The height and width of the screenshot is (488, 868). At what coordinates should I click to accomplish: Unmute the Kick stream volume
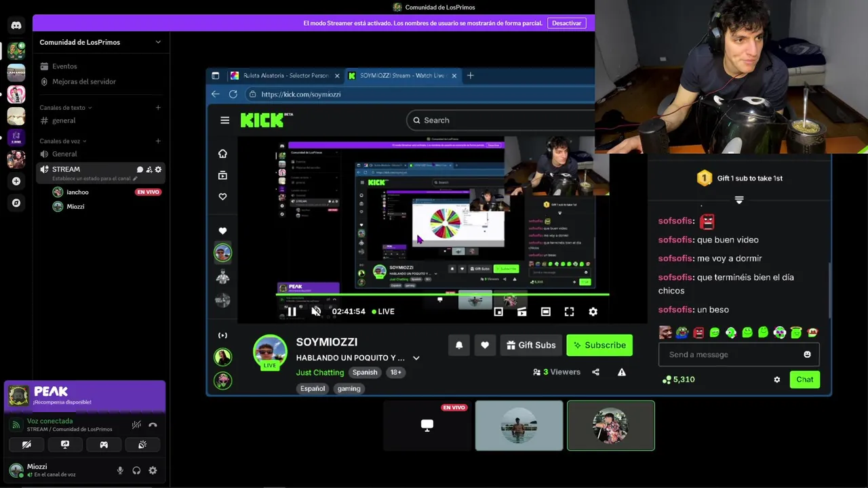pyautogui.click(x=316, y=312)
